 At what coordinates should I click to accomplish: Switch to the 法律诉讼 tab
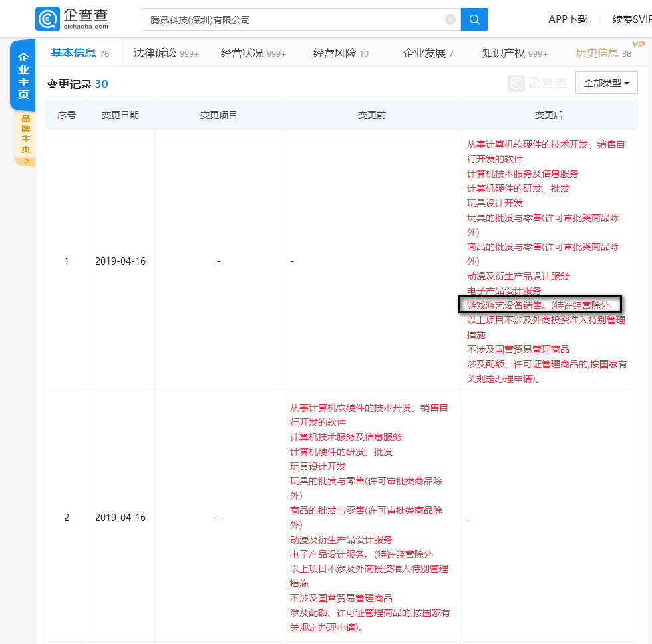166,53
